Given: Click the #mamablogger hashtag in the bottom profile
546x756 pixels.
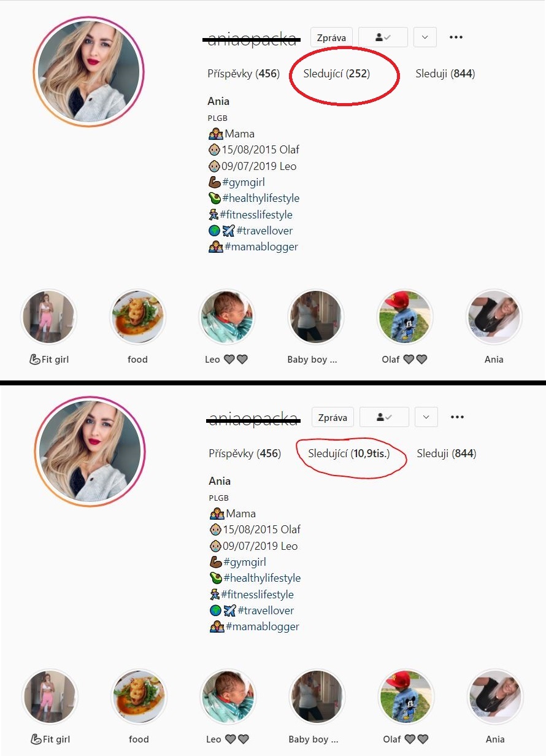Looking at the screenshot, I should (263, 627).
